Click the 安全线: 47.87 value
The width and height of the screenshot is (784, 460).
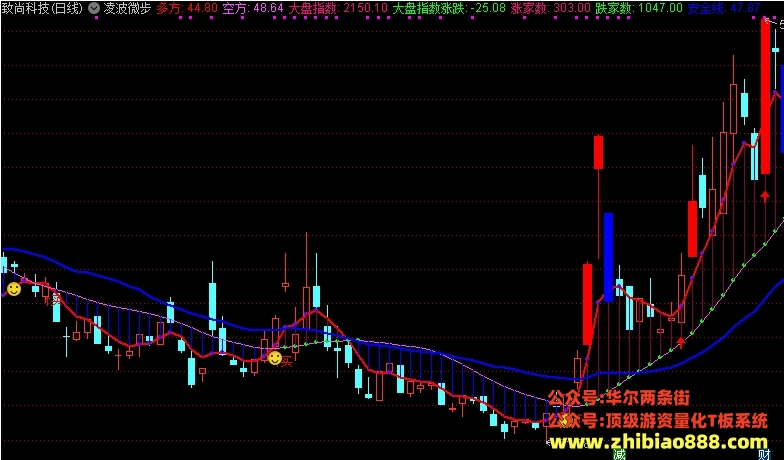pyautogui.click(x=724, y=8)
